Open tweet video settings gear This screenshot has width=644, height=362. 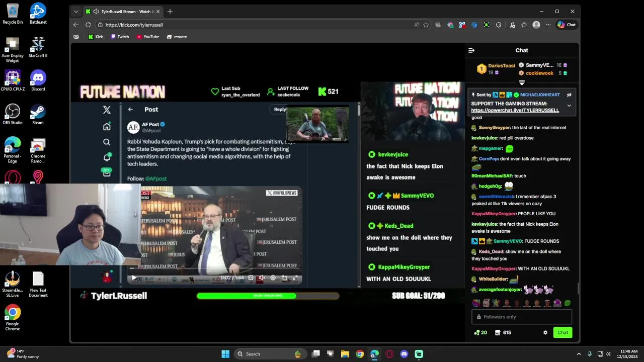[273, 278]
